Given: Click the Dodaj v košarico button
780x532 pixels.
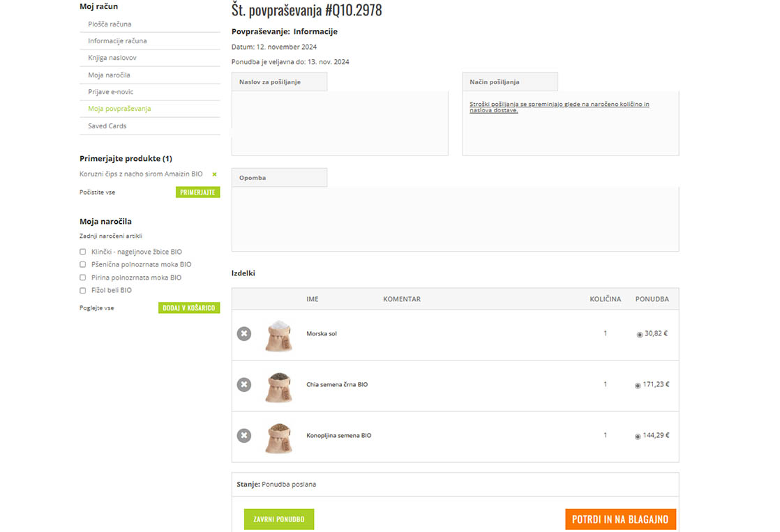Looking at the screenshot, I should [x=188, y=307].
